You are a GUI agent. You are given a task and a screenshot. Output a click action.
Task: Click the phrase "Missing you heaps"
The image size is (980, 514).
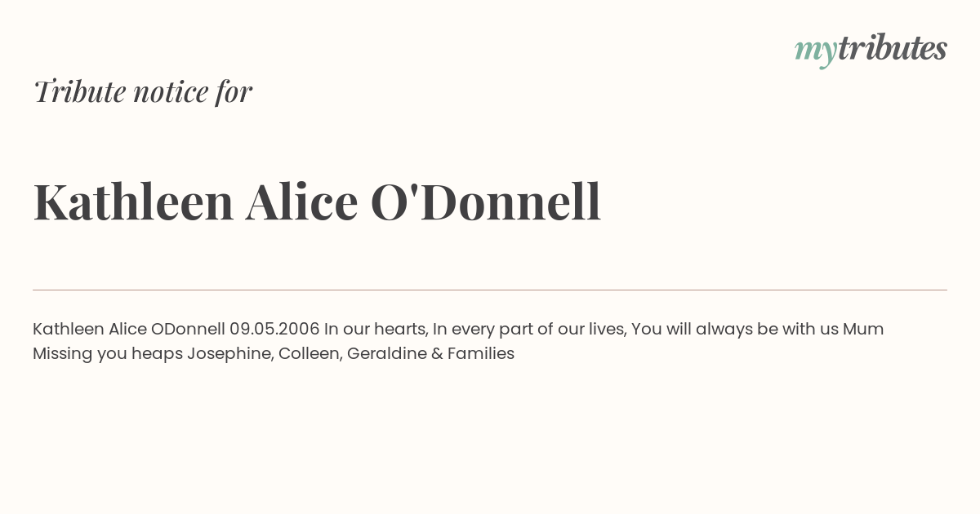pyautogui.click(x=108, y=354)
